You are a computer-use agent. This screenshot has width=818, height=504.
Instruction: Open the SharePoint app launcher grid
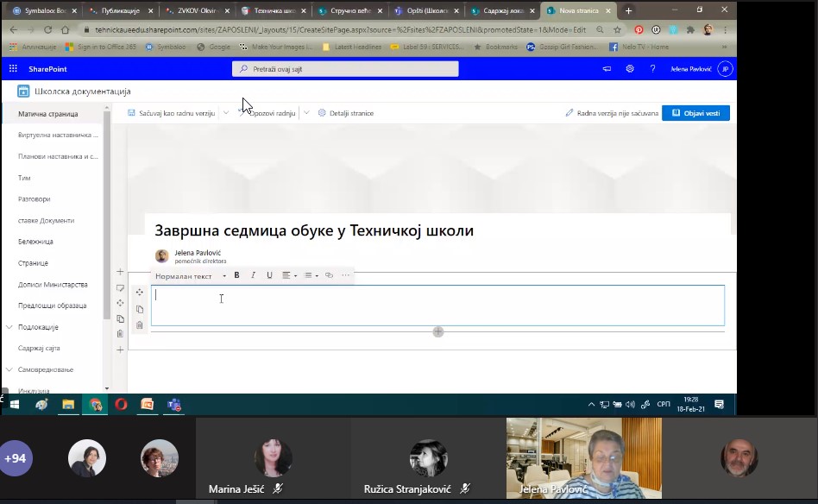click(x=13, y=69)
